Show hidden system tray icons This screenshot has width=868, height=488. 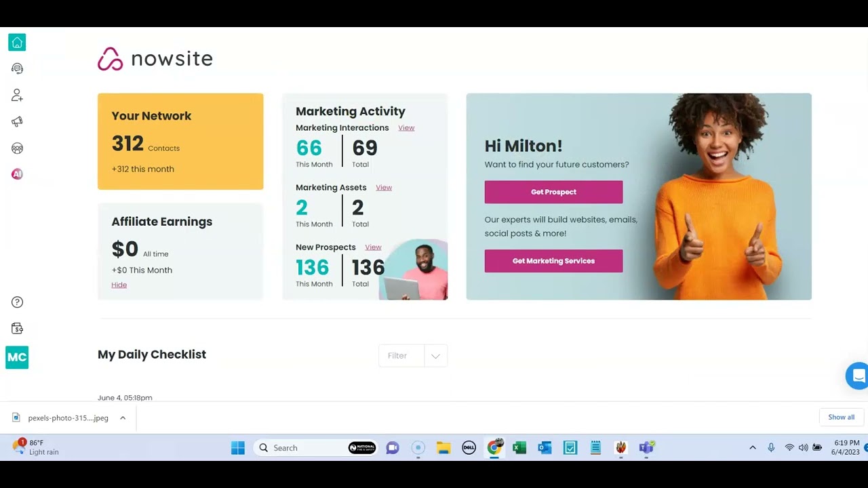[752, 447]
